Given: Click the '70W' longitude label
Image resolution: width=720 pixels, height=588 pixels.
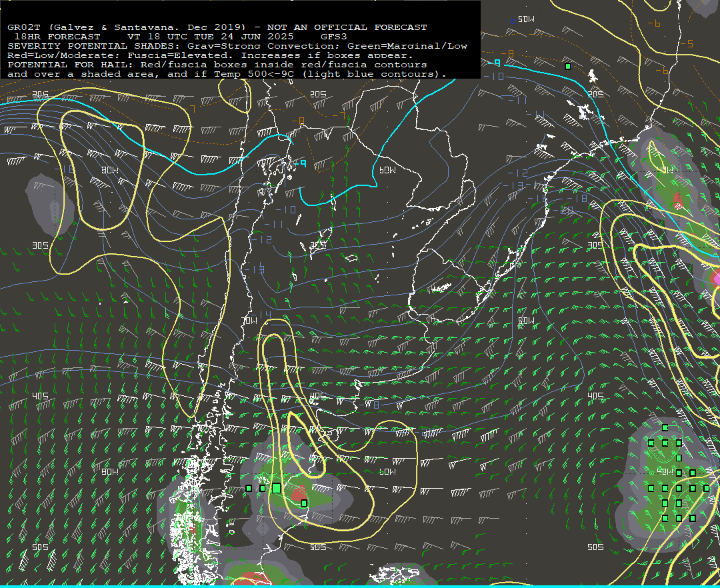Looking at the screenshot, I should point(250,321).
